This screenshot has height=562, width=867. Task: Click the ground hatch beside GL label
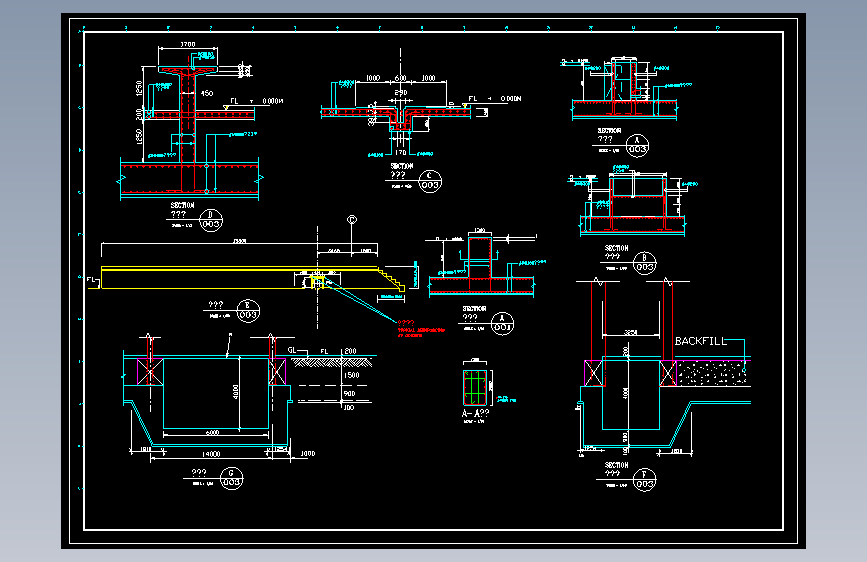331,362
